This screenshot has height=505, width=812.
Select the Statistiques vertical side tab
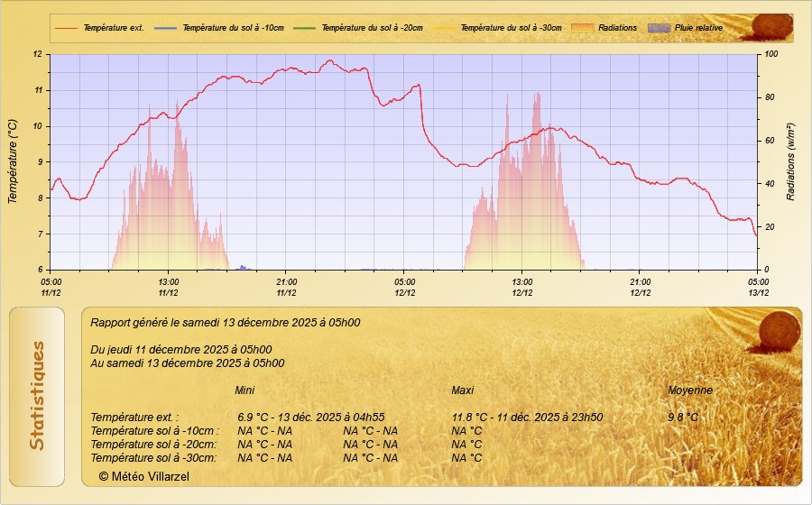pyautogui.click(x=37, y=396)
